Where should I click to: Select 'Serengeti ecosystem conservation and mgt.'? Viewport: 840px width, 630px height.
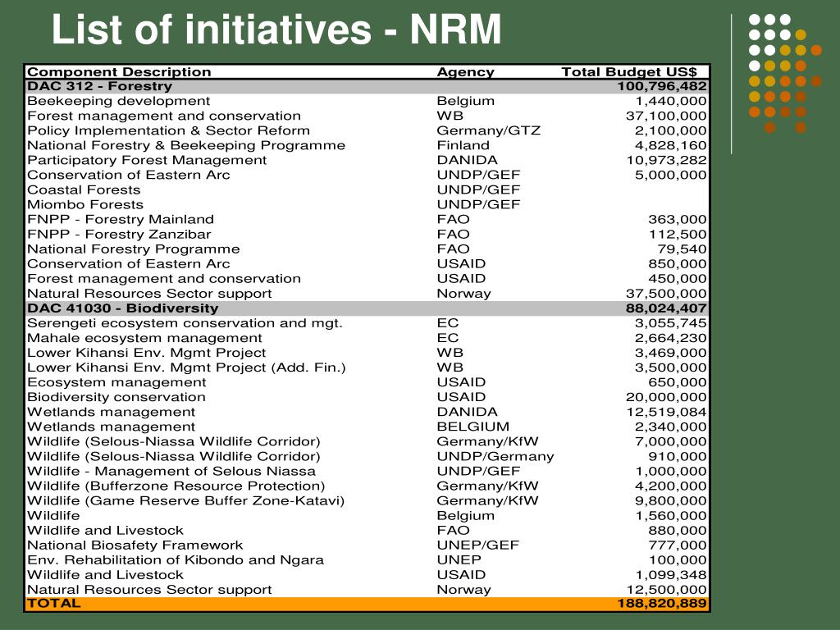coord(185,323)
